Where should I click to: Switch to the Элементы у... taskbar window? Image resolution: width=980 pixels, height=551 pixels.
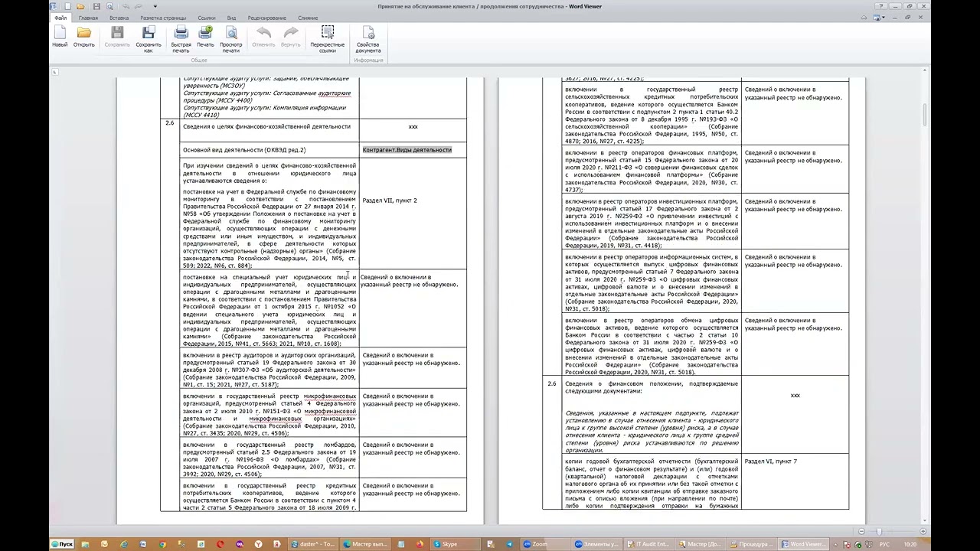597,544
